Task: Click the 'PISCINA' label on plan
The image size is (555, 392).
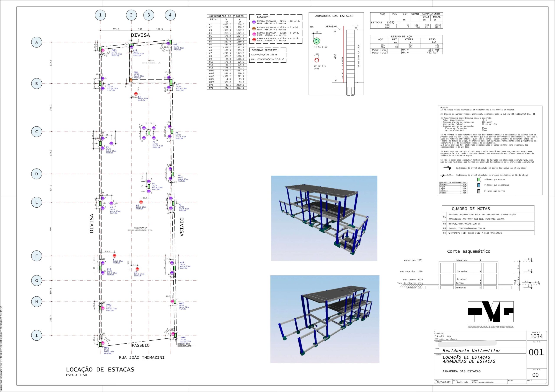Action: pyautogui.click(x=151, y=61)
